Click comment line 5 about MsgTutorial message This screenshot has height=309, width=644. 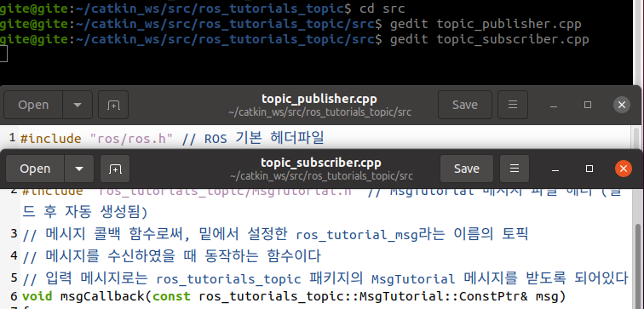[325, 278]
